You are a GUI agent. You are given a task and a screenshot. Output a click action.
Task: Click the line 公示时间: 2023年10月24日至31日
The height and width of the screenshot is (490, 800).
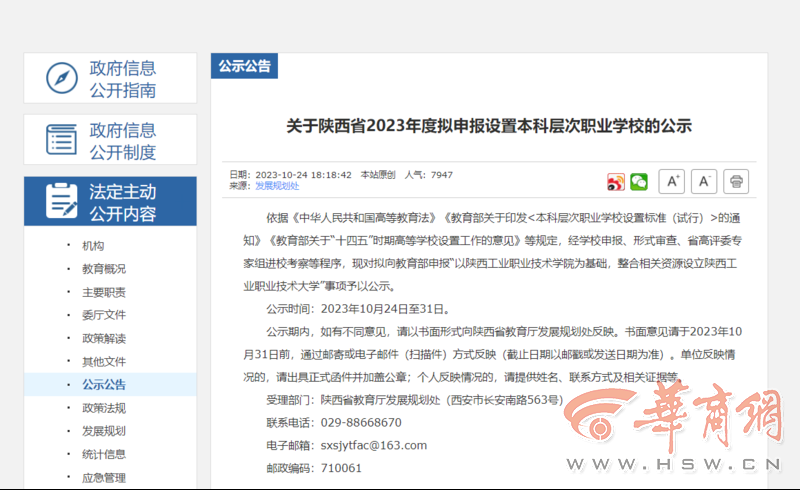click(358, 309)
